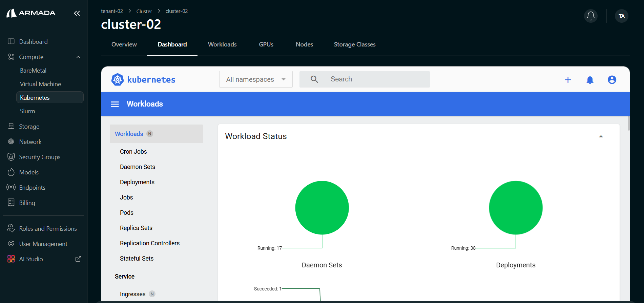
Task: Open the TA user avatar menu
Action: point(622,16)
